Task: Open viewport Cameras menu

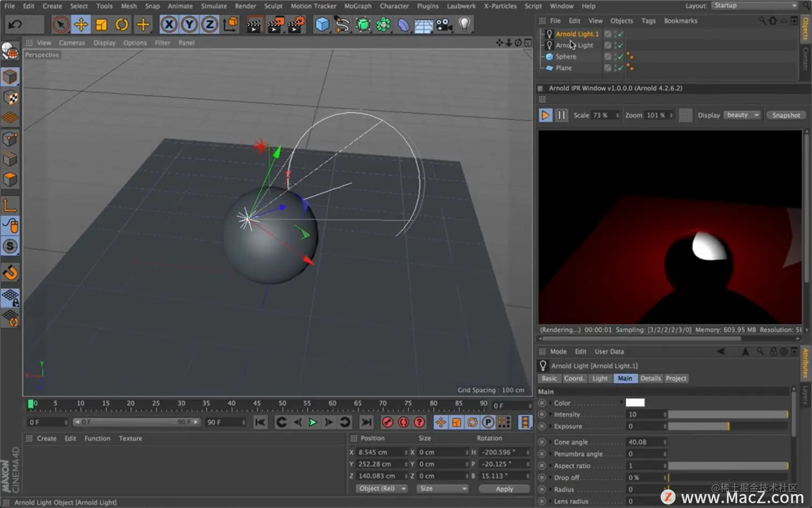Action: (x=72, y=42)
